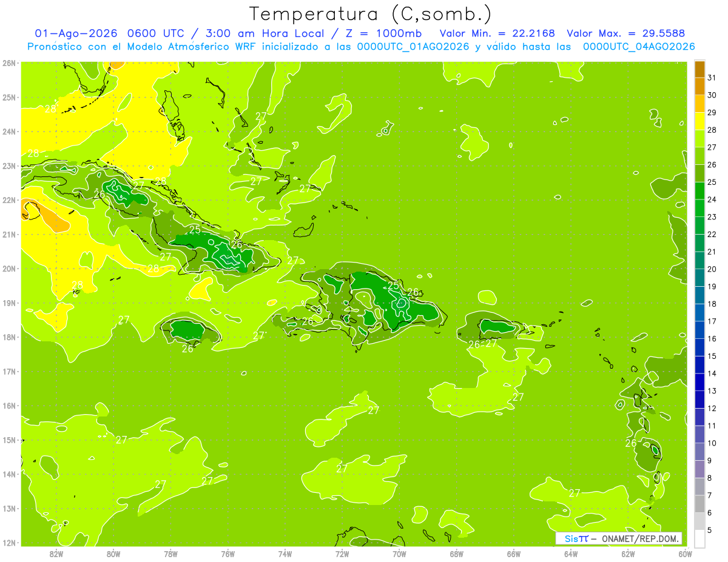The width and height of the screenshot is (728, 562).
Task: Click the 62W longitude axis label
Action: tap(628, 554)
